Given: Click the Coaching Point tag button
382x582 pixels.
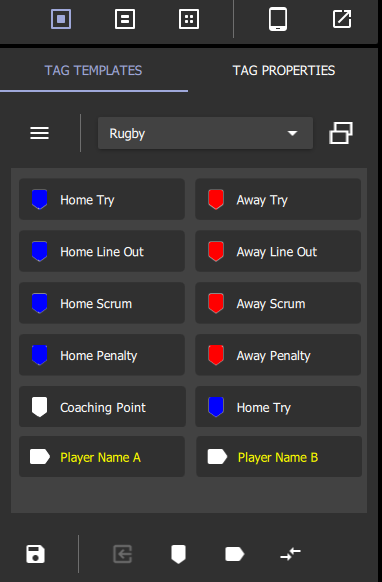Looking at the screenshot, I should 102,406.
